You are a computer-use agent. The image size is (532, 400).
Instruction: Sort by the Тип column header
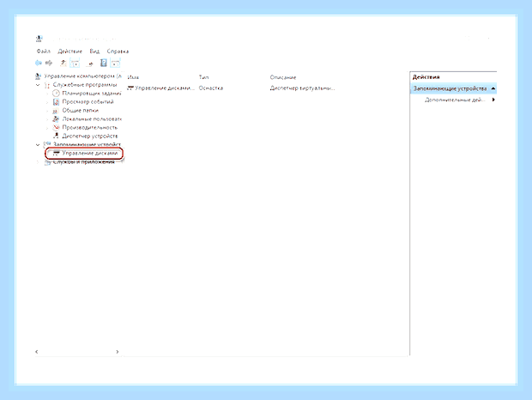[x=203, y=77]
